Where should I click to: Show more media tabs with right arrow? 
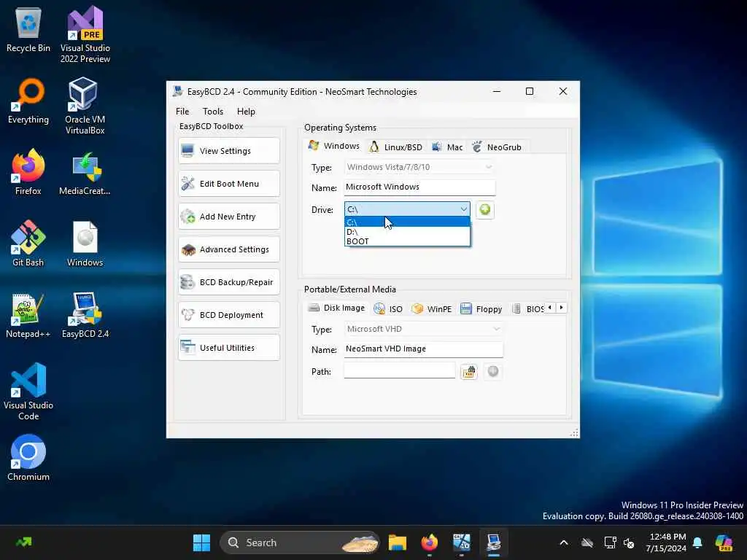click(x=562, y=308)
